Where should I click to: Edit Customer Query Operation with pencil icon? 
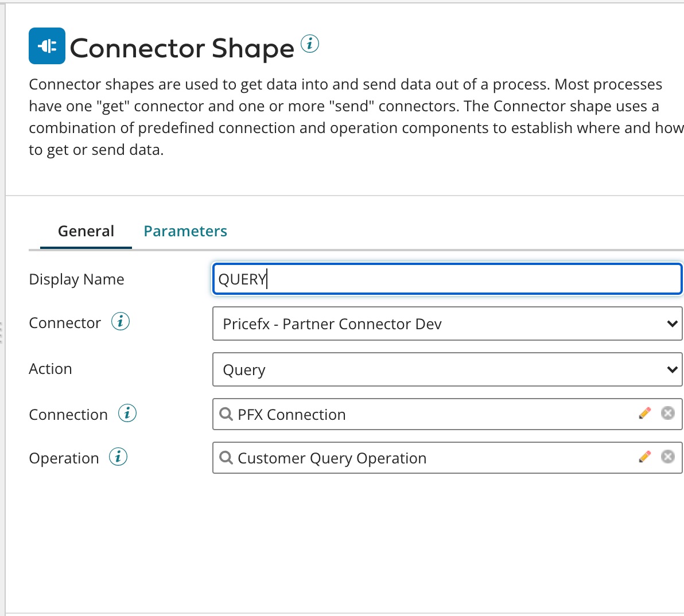pyautogui.click(x=645, y=457)
